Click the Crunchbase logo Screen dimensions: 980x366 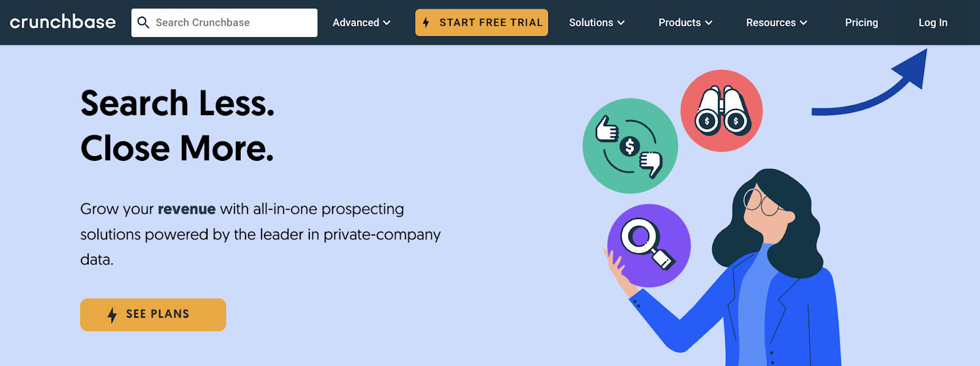tap(63, 22)
